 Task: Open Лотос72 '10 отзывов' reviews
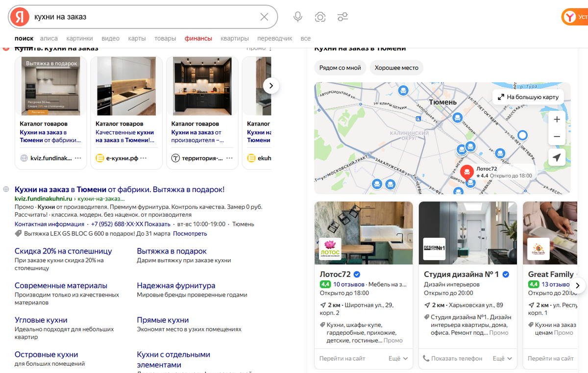pos(349,284)
